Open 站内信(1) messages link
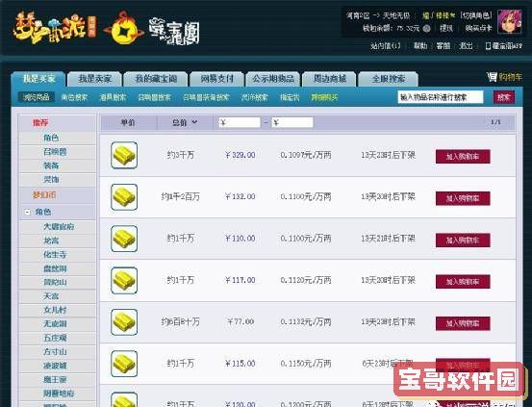532x407 pixels. [x=386, y=46]
